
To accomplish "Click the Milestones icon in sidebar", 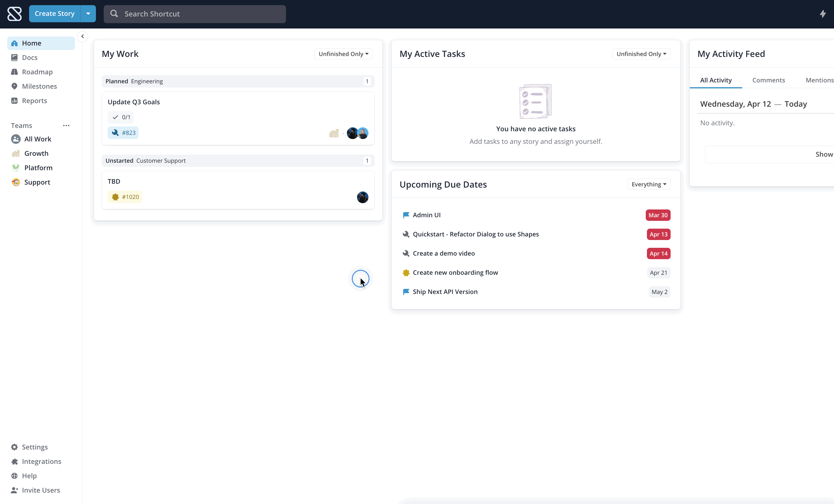I will (x=14, y=86).
